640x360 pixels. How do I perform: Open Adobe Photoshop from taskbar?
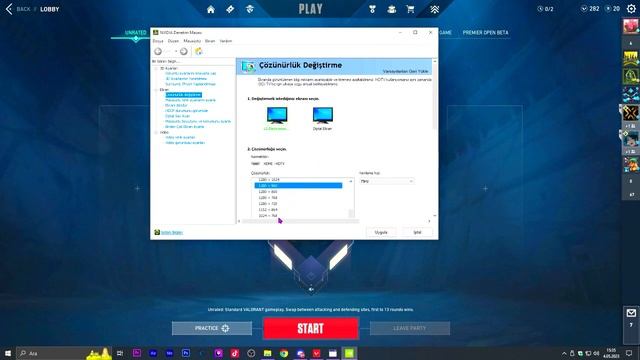point(186,353)
